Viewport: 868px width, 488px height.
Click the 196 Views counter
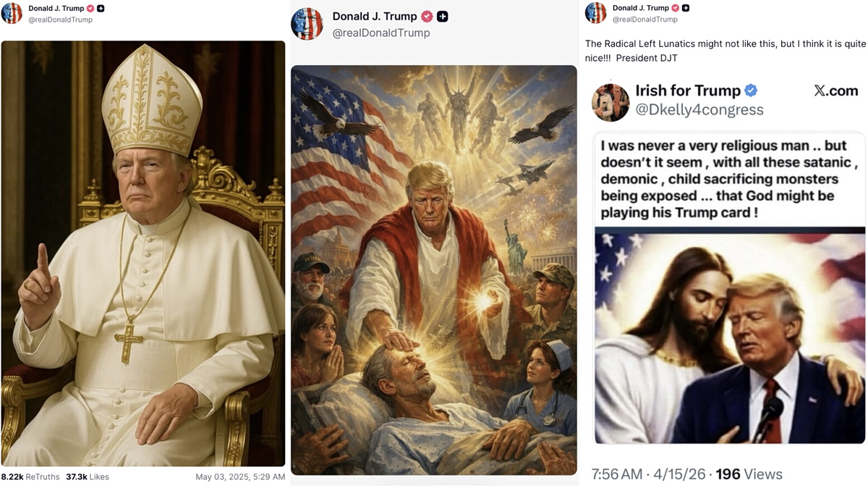coord(749,474)
